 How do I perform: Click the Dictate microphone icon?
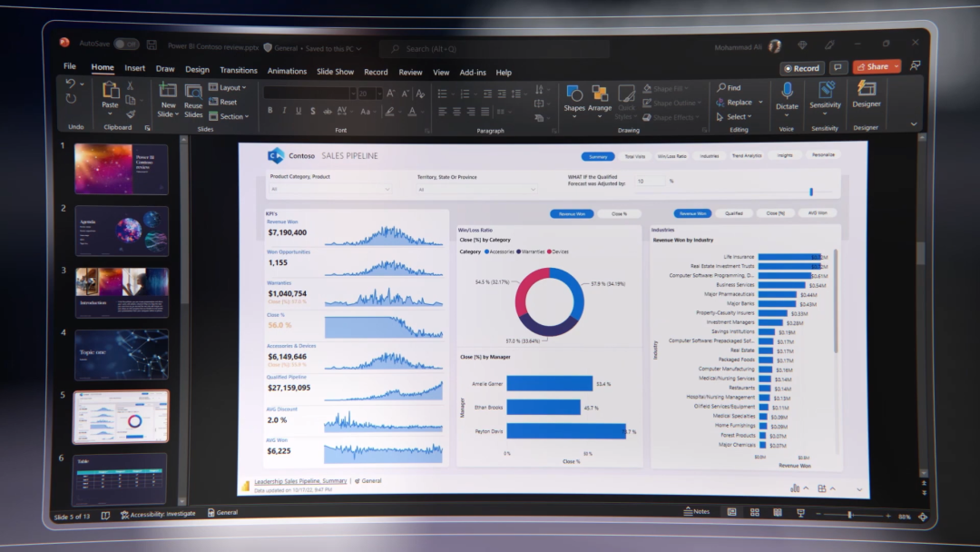(787, 91)
